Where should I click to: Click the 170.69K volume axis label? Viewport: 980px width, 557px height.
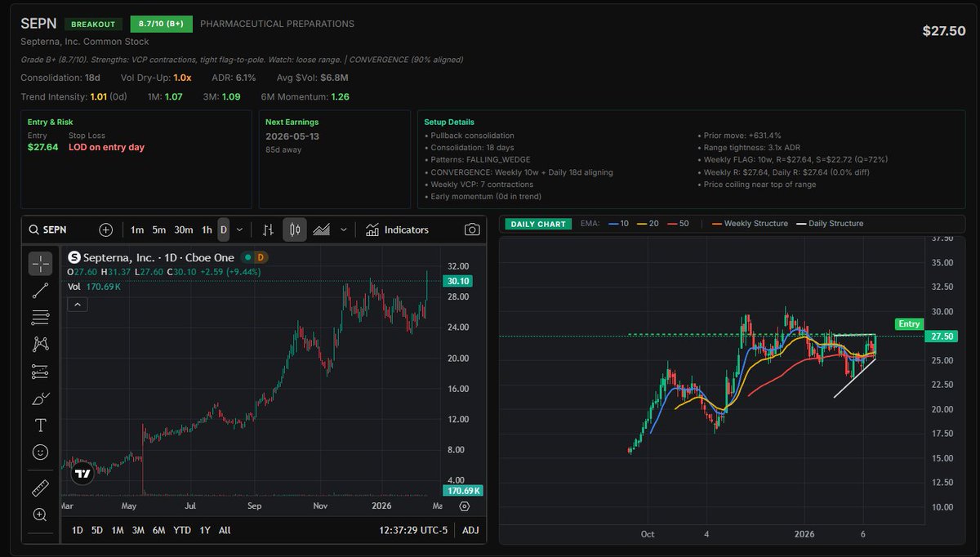click(x=462, y=491)
